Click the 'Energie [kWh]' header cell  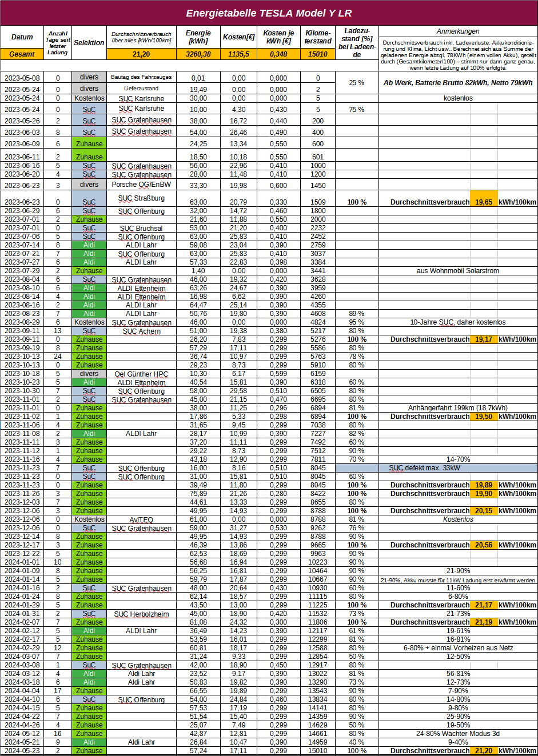tap(198, 37)
